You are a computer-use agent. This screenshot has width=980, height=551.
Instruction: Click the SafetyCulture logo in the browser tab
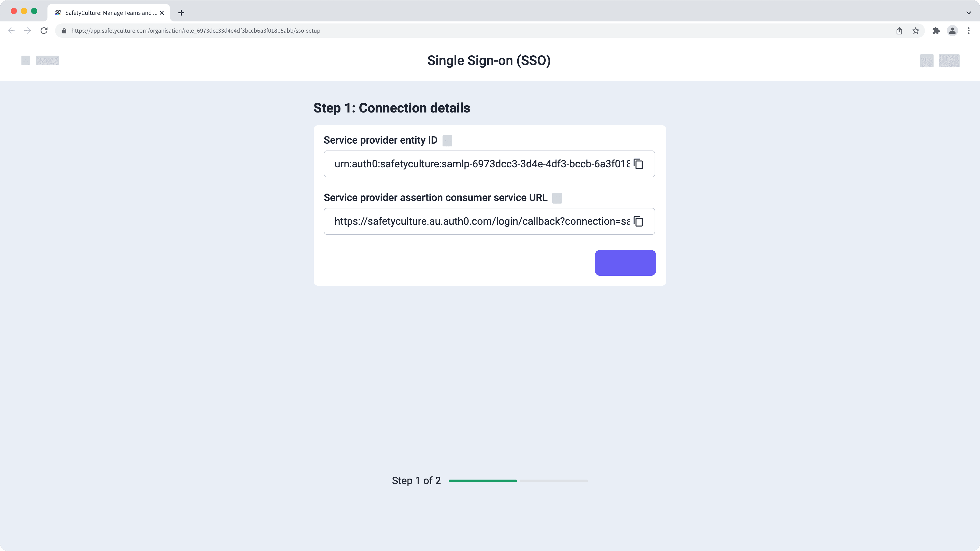tap(58, 12)
